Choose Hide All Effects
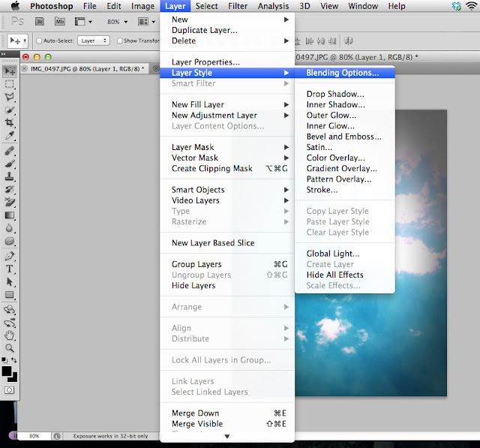 (x=345, y=275)
